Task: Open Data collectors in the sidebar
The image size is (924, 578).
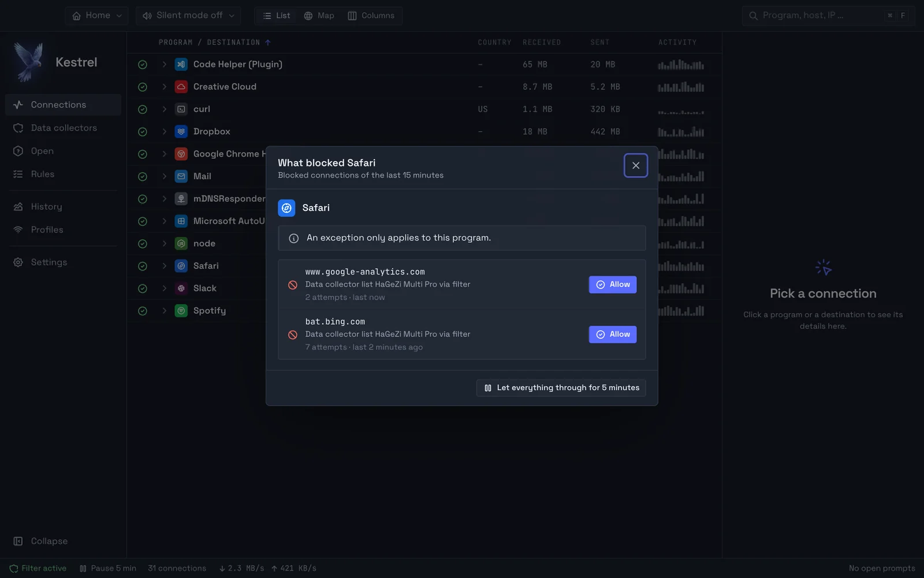Action: pos(64,128)
